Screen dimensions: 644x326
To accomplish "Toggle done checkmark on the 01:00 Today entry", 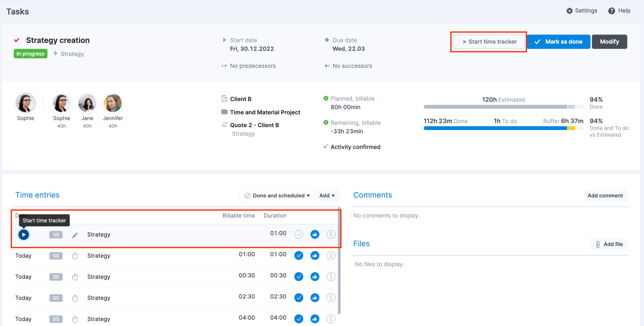I will click(x=299, y=256).
